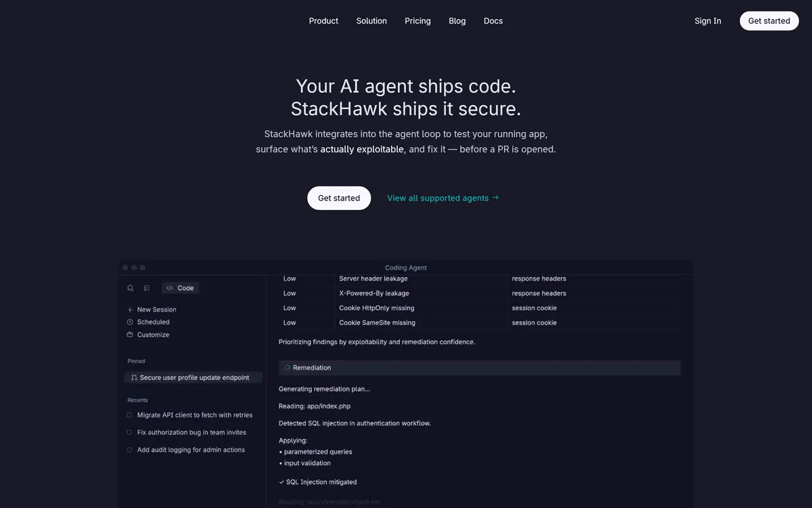Click spinner icon beside Fix authorization bug
The width and height of the screenshot is (812, 508).
pyautogui.click(x=130, y=432)
